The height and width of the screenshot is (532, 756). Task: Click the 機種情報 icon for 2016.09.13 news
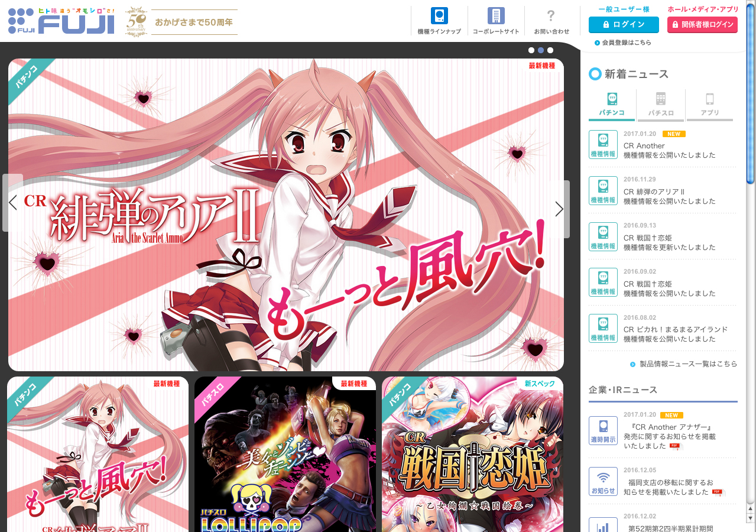pos(603,236)
